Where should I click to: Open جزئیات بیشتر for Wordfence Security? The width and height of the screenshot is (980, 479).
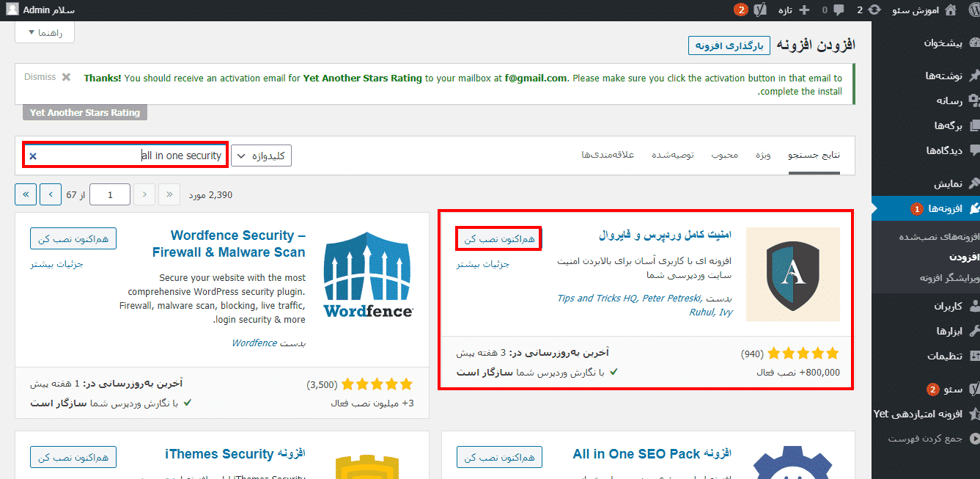point(56,264)
